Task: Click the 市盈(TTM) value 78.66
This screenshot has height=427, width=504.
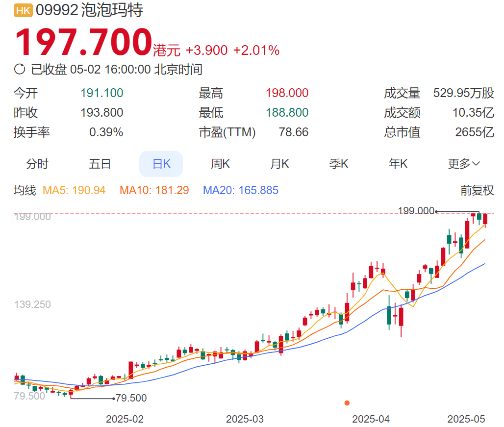Action: coord(294,132)
